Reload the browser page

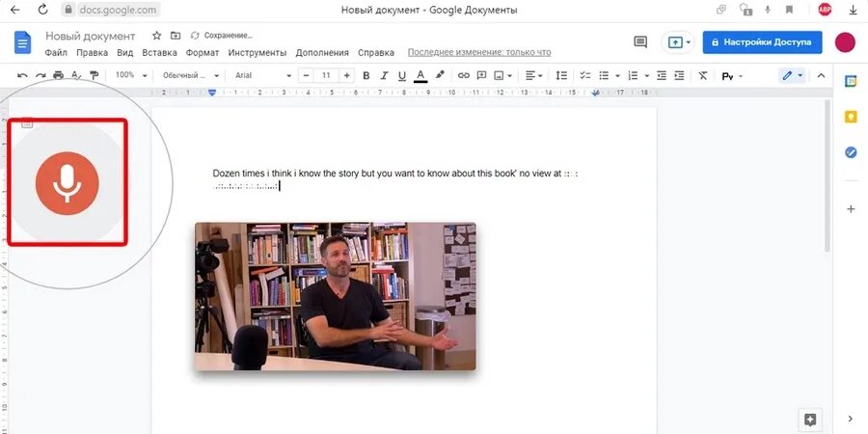pyautogui.click(x=42, y=10)
